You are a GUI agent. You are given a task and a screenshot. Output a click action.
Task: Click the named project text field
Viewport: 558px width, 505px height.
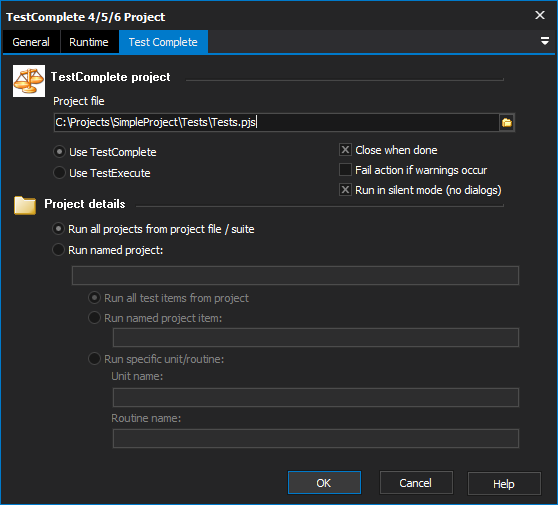pyautogui.click(x=295, y=275)
